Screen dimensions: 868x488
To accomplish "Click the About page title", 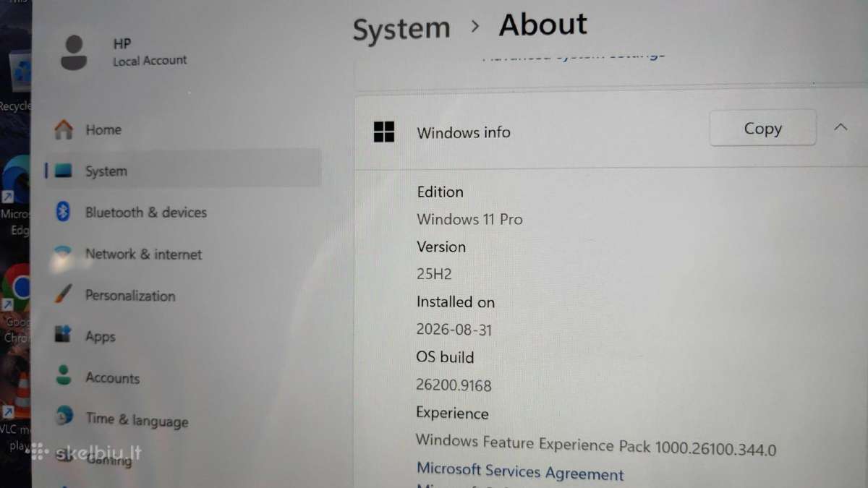I will [543, 25].
